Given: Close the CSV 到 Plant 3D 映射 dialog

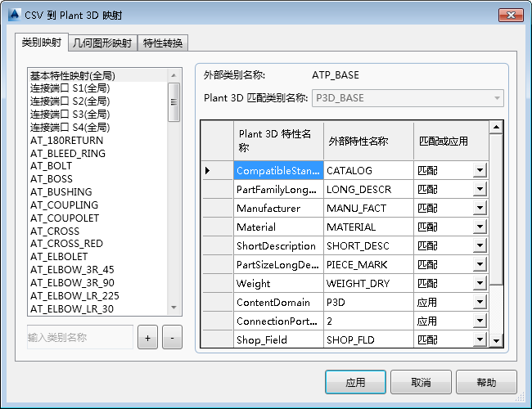Looking at the screenshot, I should coord(511,15).
